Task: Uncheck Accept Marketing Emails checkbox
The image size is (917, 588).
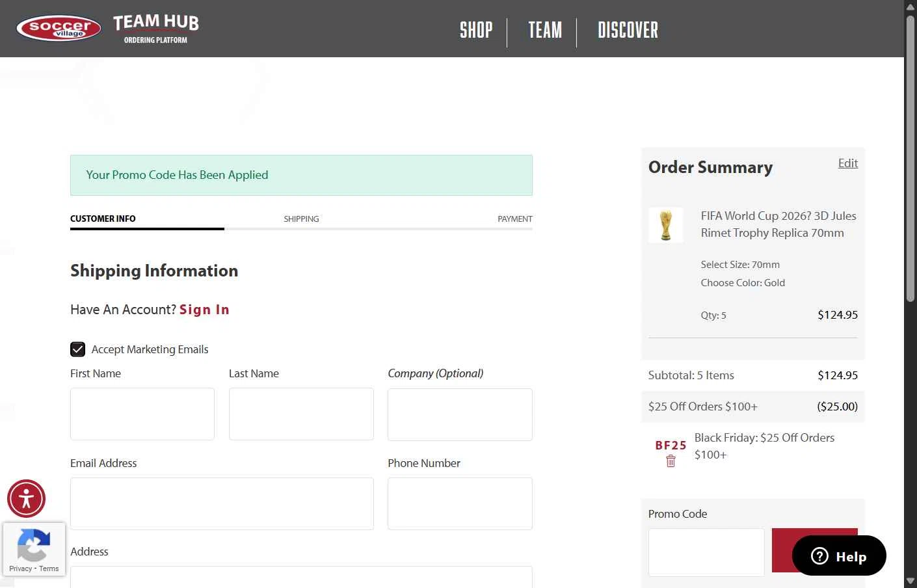Action: click(77, 349)
